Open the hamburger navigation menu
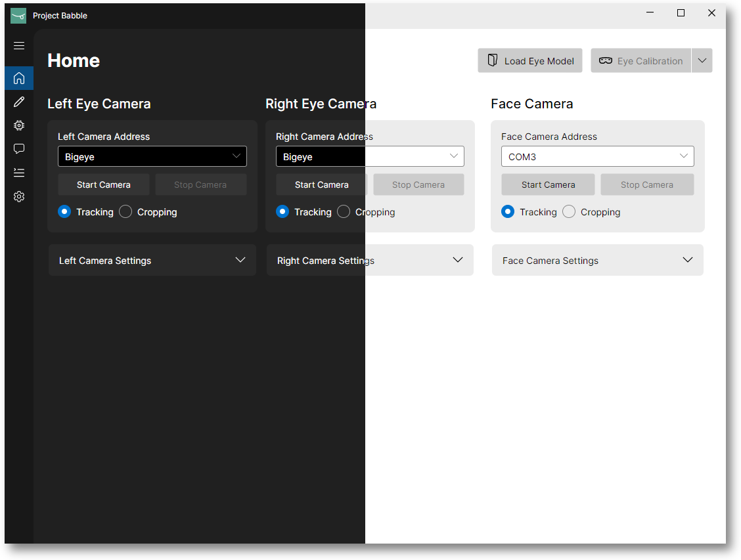741x560 pixels. pyautogui.click(x=19, y=46)
